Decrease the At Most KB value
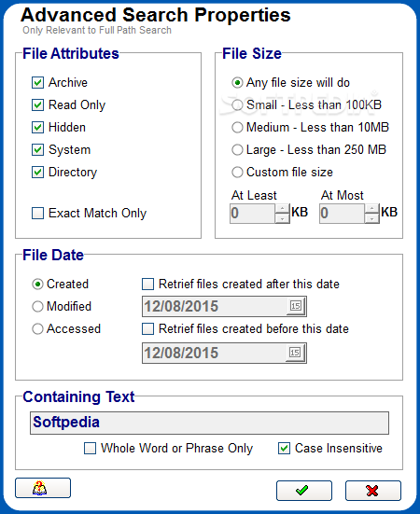Image resolution: width=420 pixels, height=514 pixels. pyautogui.click(x=371, y=218)
